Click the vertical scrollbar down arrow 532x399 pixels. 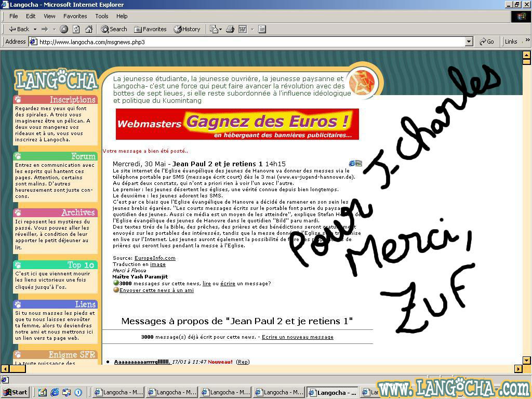click(526, 360)
